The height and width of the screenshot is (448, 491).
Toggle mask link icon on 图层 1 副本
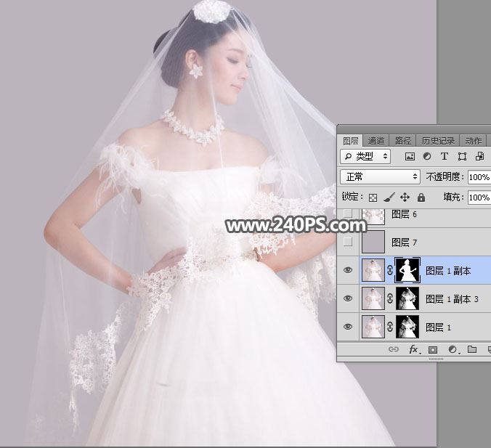[390, 270]
